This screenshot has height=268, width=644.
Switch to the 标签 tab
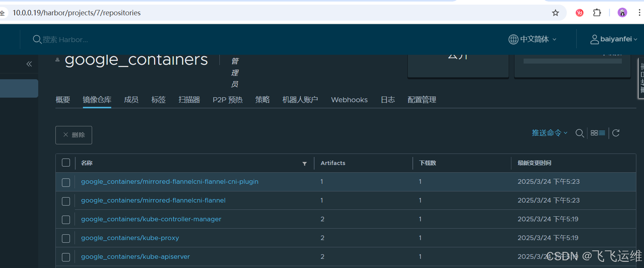(x=158, y=100)
